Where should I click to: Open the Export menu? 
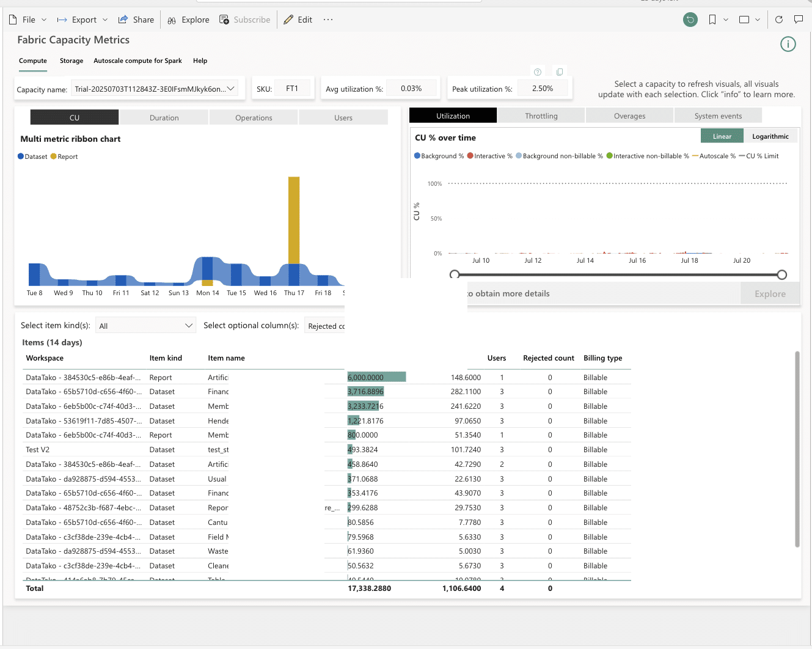[82, 20]
